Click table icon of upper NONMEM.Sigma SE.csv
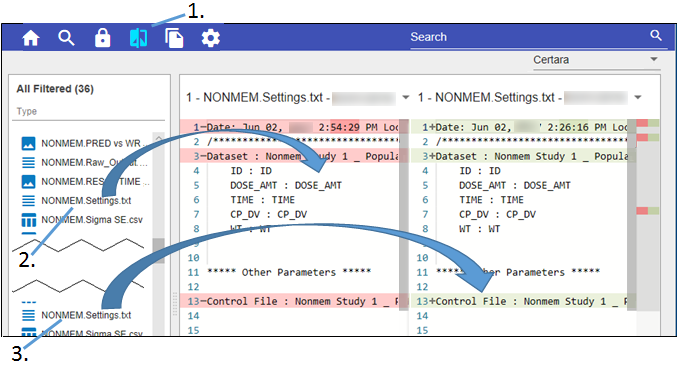Image resolution: width=679 pixels, height=371 pixels. 29,220
